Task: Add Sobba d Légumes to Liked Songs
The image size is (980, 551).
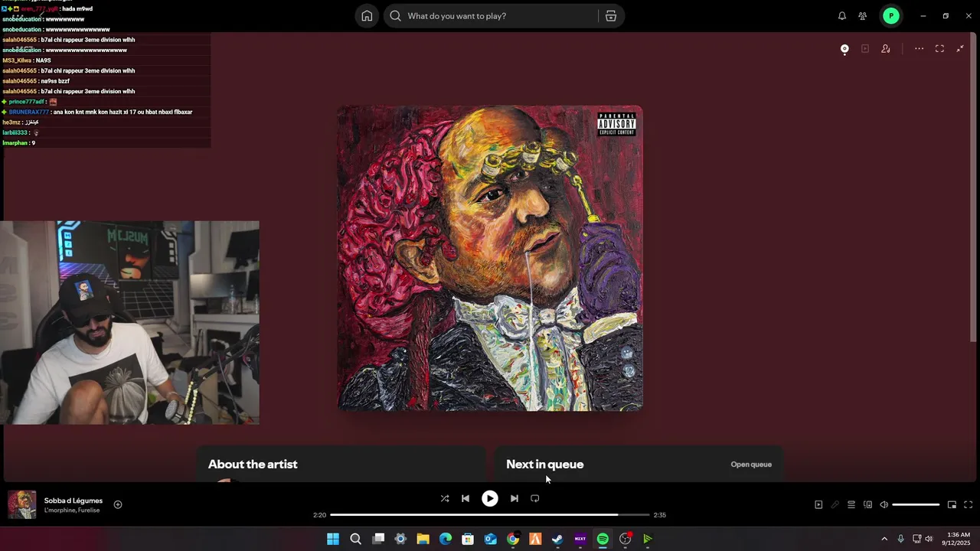Action: (x=118, y=504)
